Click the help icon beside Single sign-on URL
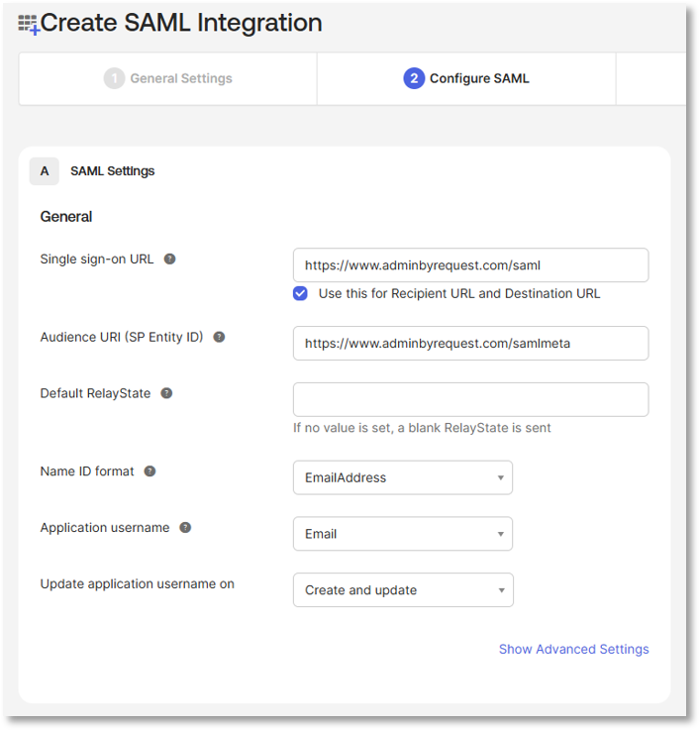 pyautogui.click(x=169, y=260)
